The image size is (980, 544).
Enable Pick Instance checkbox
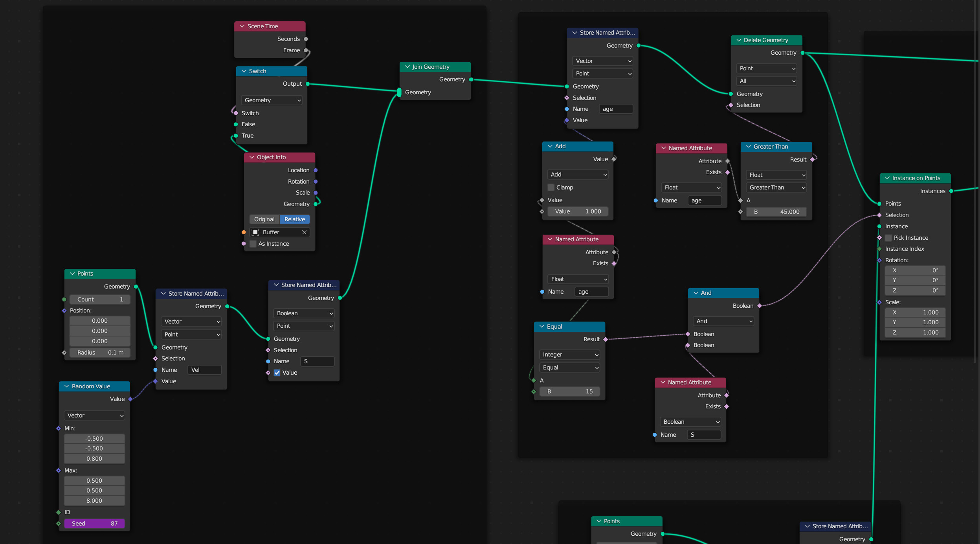[x=888, y=238]
